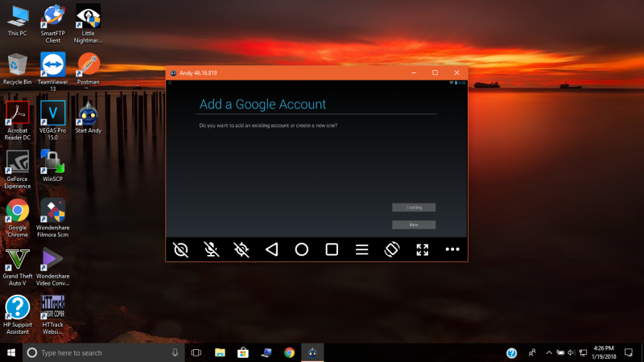Viewport: 644px width, 362px height.
Task: Select the WinSCP desktop shortcut
Action: [x=52, y=166]
